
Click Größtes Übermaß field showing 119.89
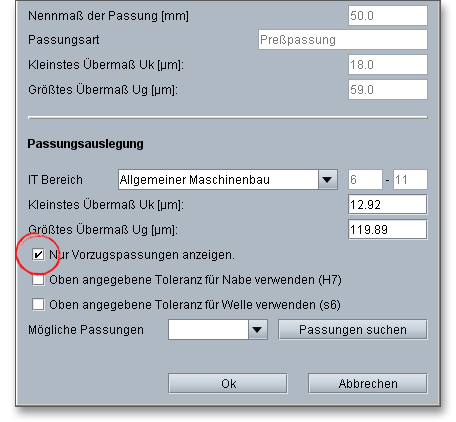(388, 229)
